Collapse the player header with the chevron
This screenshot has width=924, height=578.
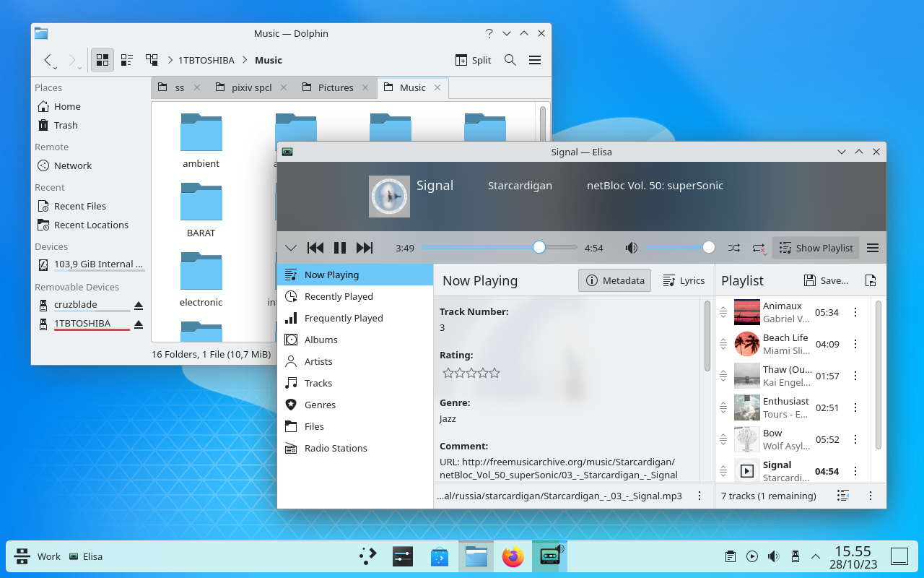291,247
